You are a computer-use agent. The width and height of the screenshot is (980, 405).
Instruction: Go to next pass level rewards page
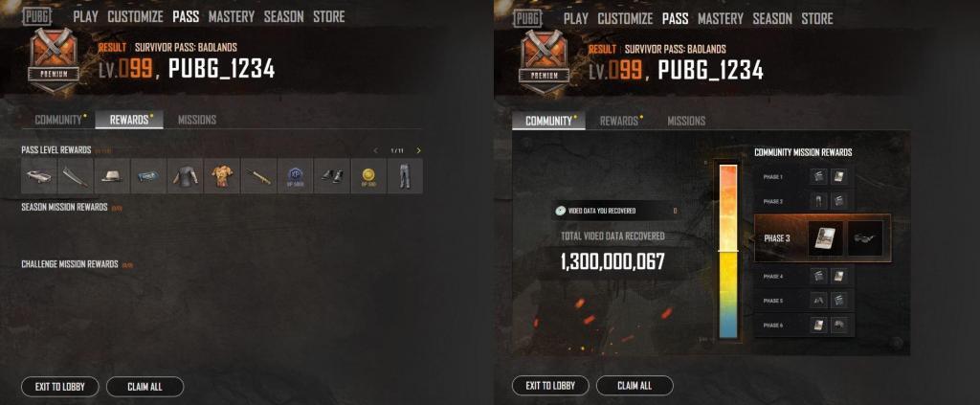pyautogui.click(x=419, y=150)
